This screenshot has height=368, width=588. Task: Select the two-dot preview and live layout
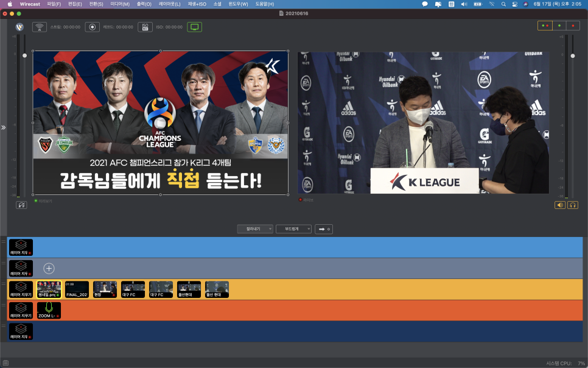[x=545, y=26]
